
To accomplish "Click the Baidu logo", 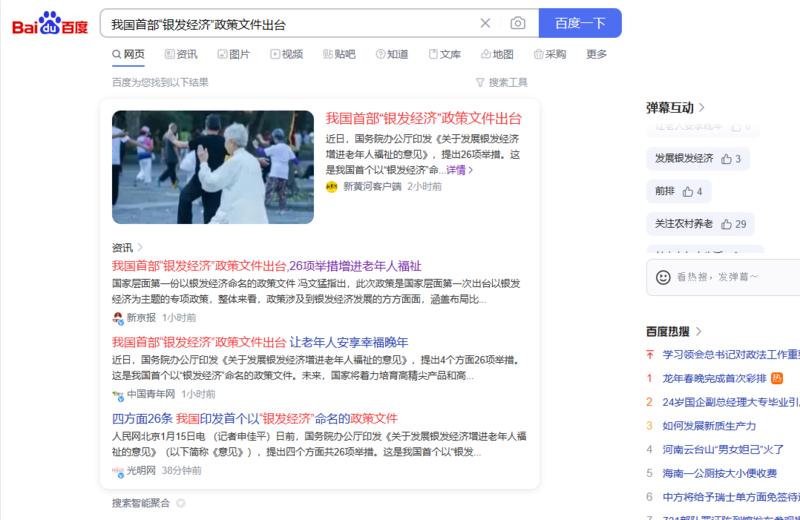I will (50, 23).
